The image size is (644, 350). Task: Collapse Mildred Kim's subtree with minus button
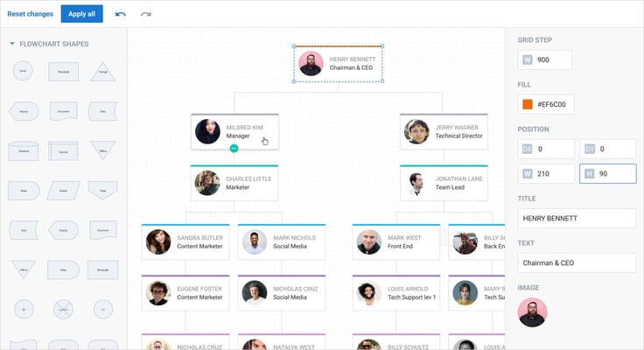(x=234, y=150)
